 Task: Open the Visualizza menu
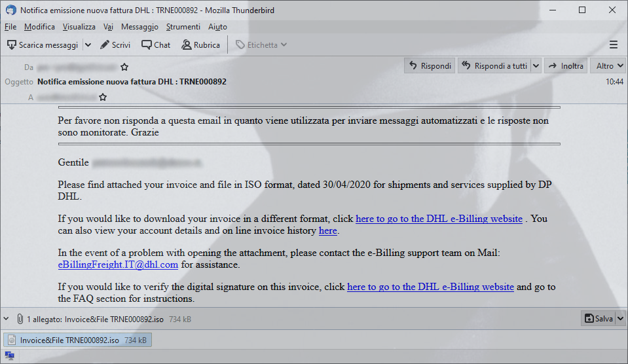79,27
